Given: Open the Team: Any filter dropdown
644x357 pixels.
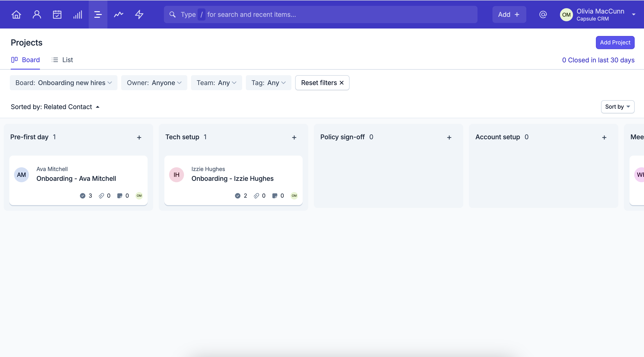Looking at the screenshot, I should pyautogui.click(x=216, y=83).
